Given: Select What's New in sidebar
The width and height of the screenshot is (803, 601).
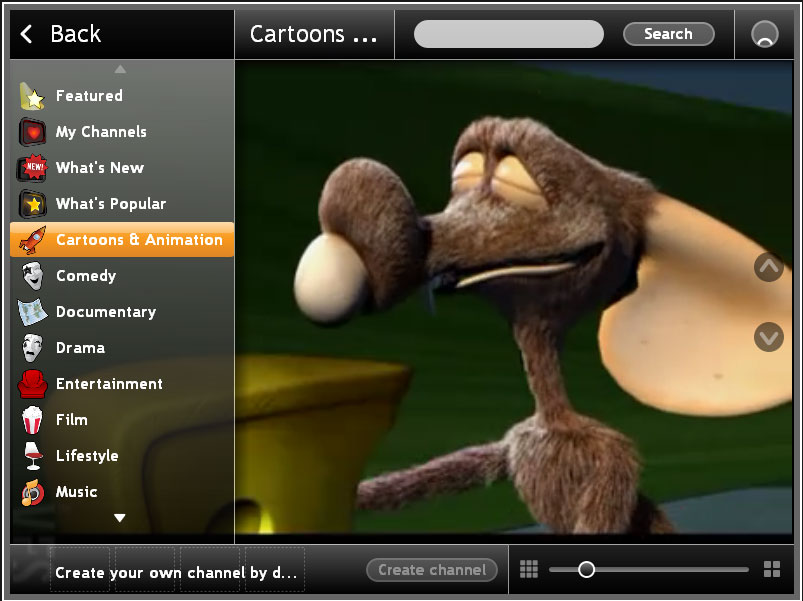Looking at the screenshot, I should pyautogui.click(x=122, y=167).
